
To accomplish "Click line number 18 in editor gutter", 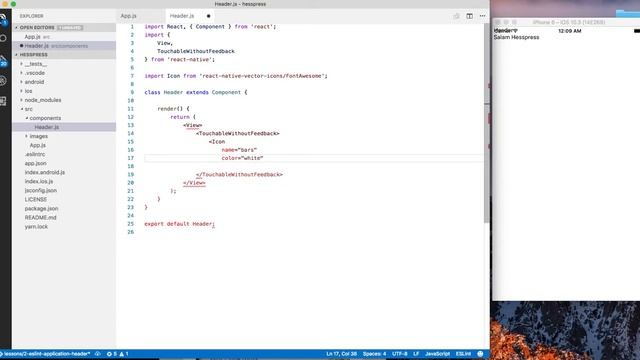I will click(x=131, y=167).
